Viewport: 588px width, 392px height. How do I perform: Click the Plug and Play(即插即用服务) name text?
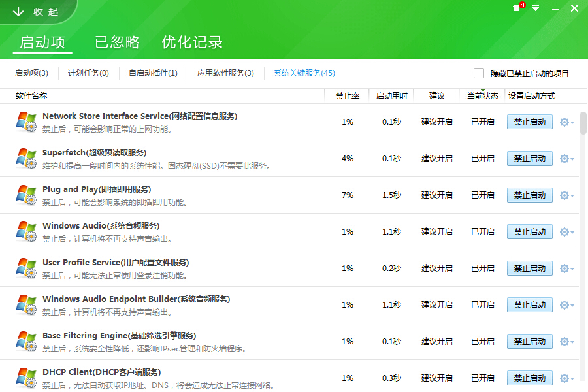pyautogui.click(x=97, y=189)
